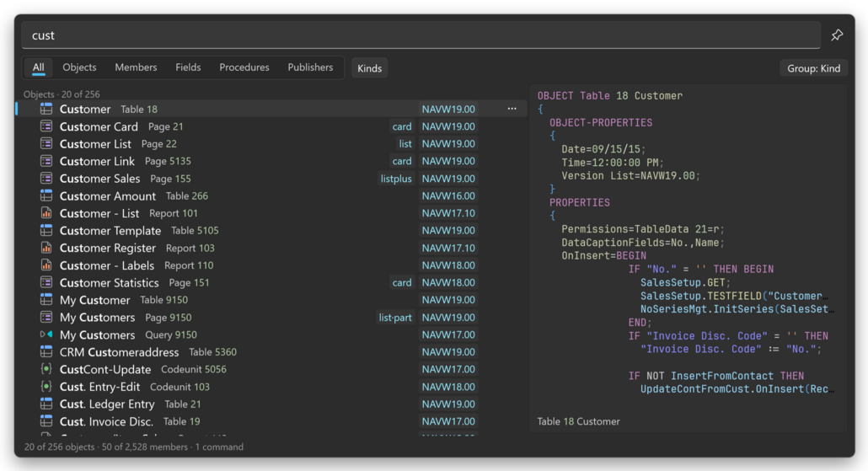Click the card tag on Customer Card row
Viewport: 868px width, 471px height.
pyautogui.click(x=402, y=126)
